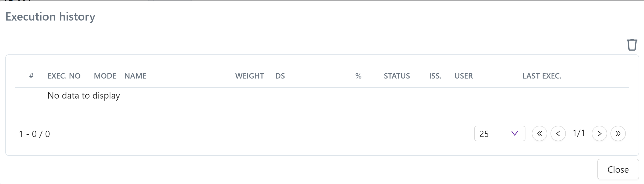Go to the previous page

click(x=558, y=133)
